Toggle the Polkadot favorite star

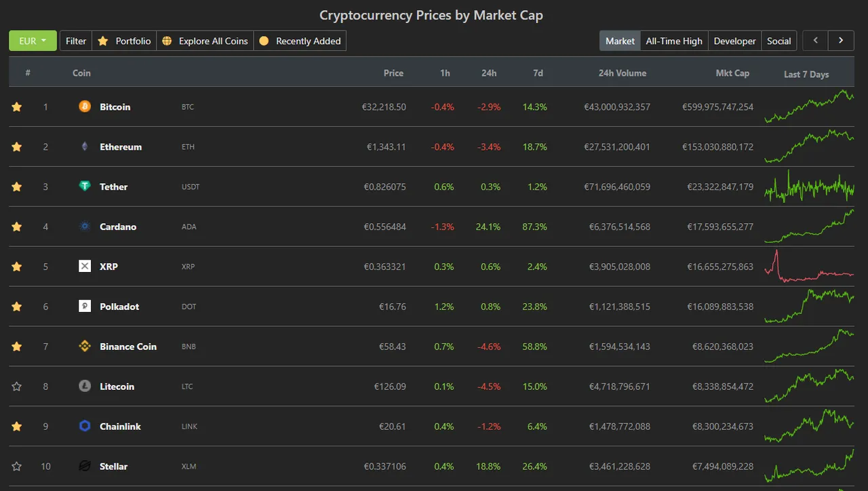pos(17,307)
